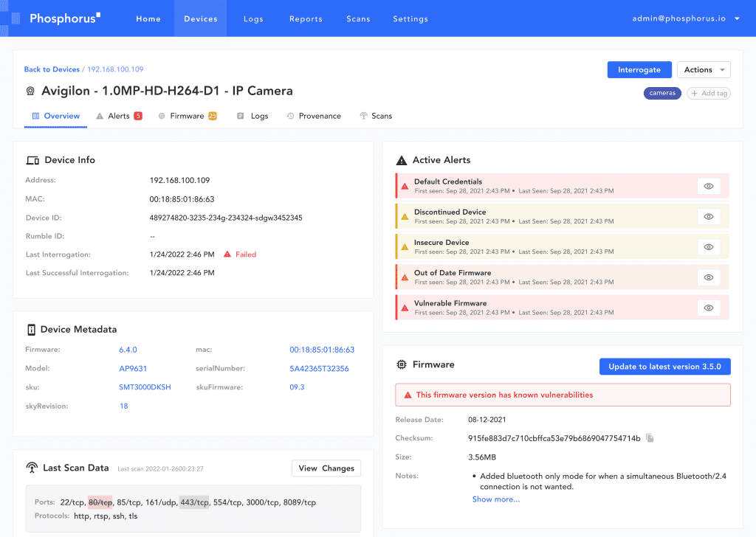
Task: Open the admin@phosphorus.io account menu
Action: tap(686, 18)
